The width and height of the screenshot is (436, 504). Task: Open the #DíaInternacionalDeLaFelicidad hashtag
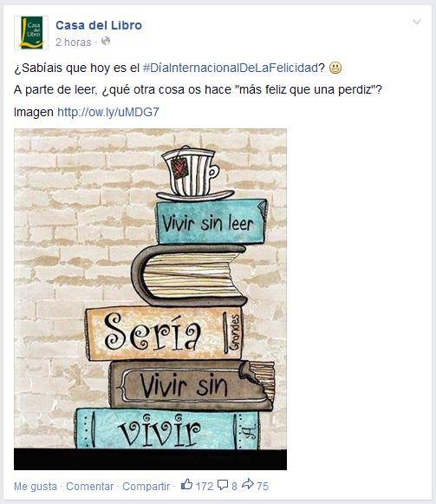(x=230, y=69)
